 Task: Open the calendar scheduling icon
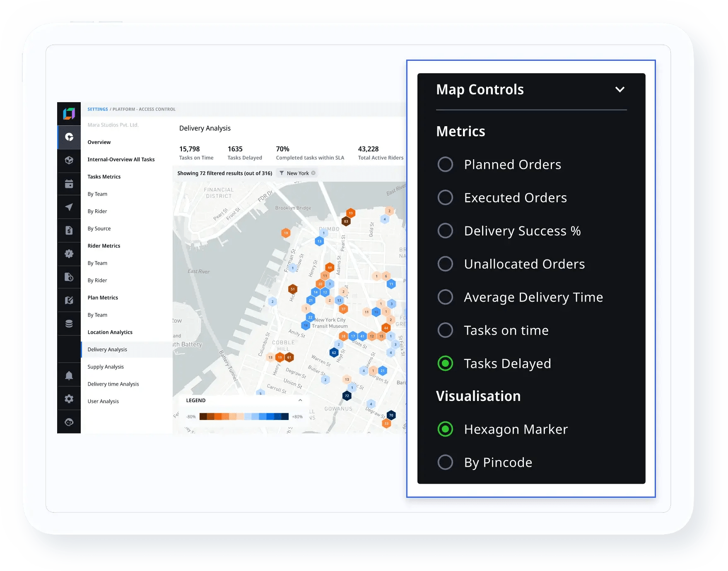[x=69, y=184]
